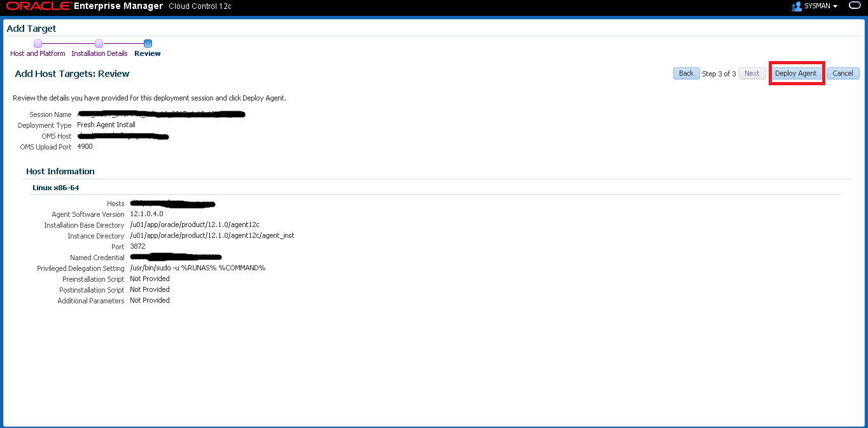Click the SYSMAN user icon
This screenshot has width=868, height=428.
796,6
